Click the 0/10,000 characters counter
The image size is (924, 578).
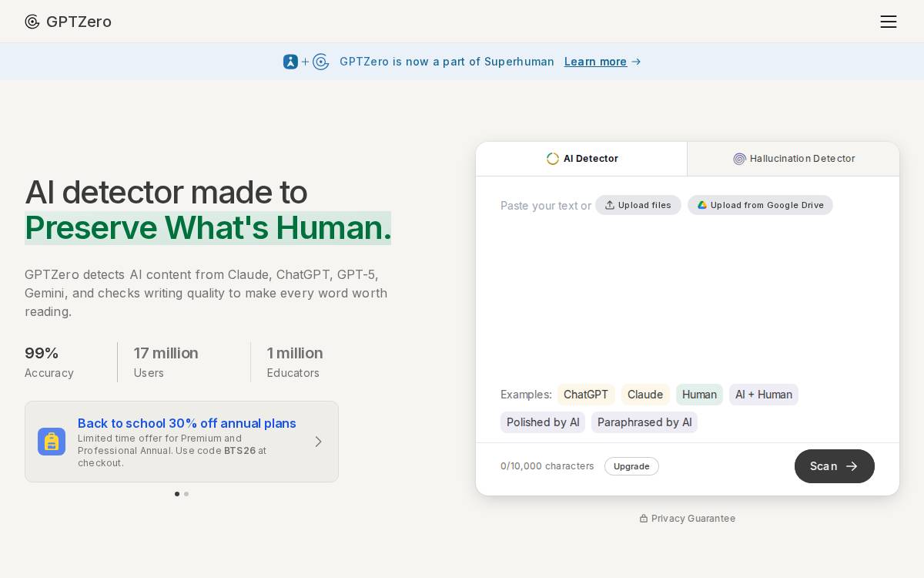pyautogui.click(x=547, y=466)
